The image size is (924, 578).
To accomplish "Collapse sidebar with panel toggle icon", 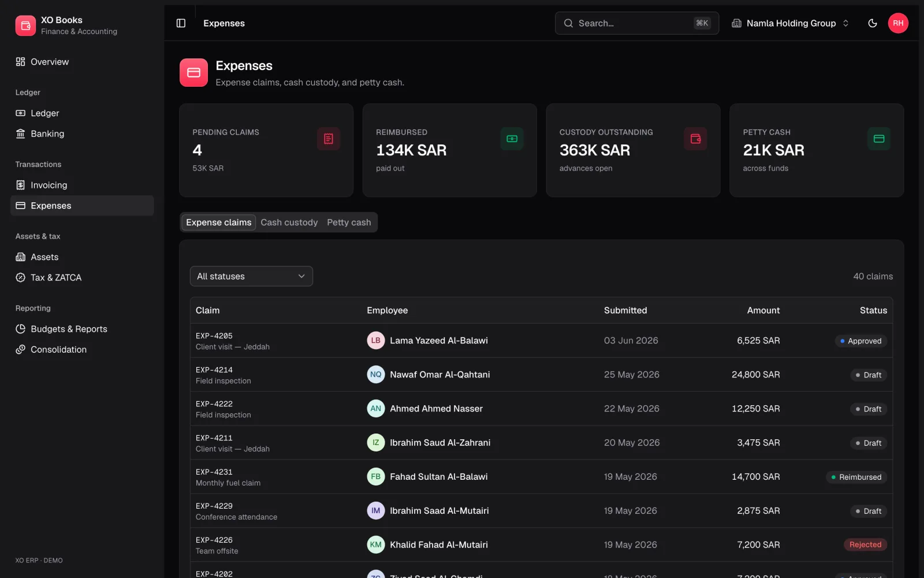I will 181,23.
